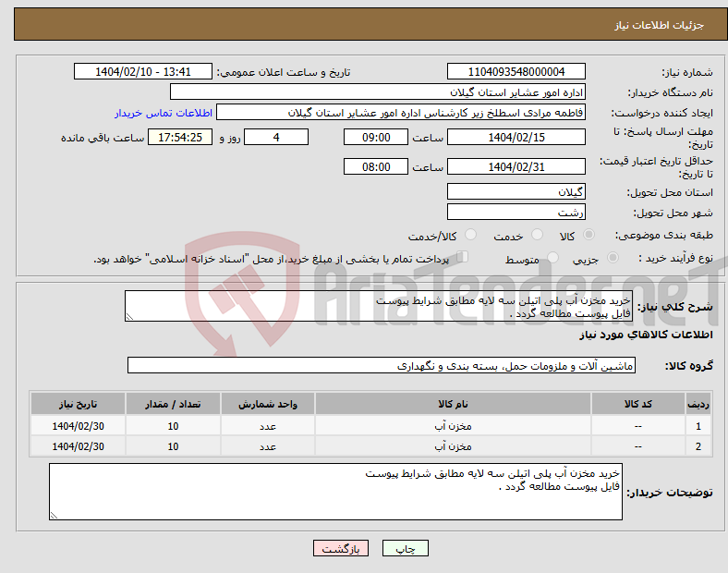Select the کالا/خدمت radio button

point(470,235)
